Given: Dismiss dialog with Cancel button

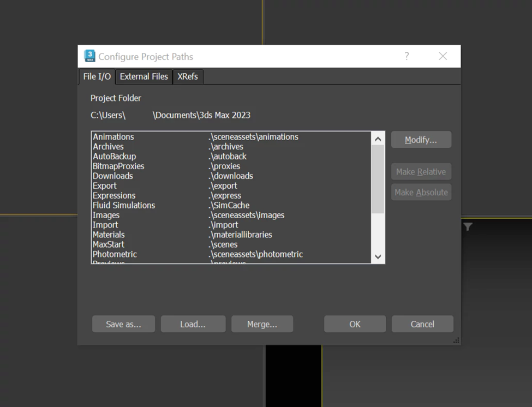Looking at the screenshot, I should (422, 324).
